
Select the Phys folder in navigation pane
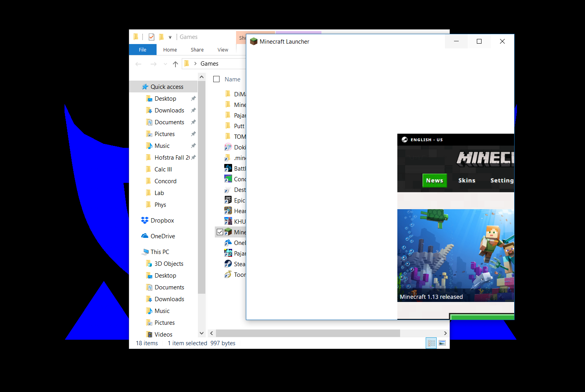(x=160, y=205)
